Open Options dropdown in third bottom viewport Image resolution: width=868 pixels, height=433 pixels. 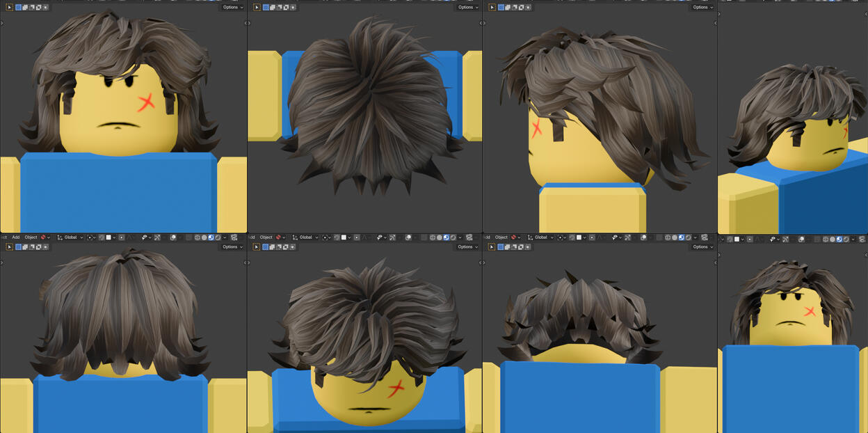tap(702, 246)
